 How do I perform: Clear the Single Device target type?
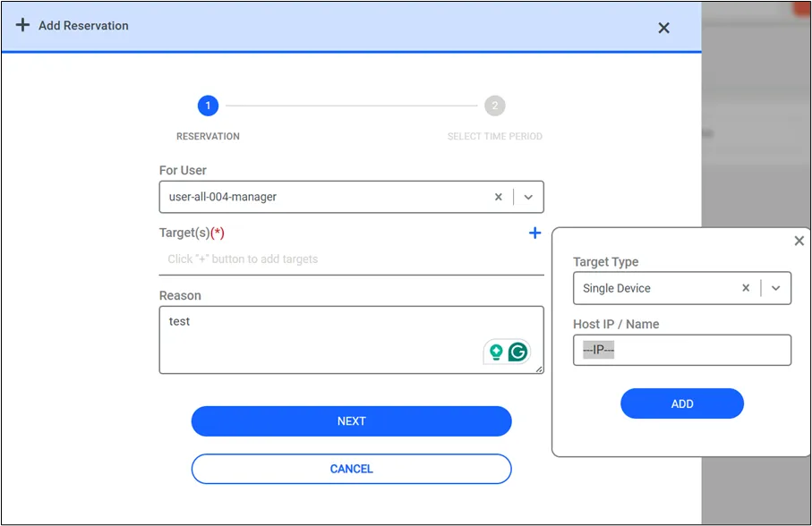(746, 288)
